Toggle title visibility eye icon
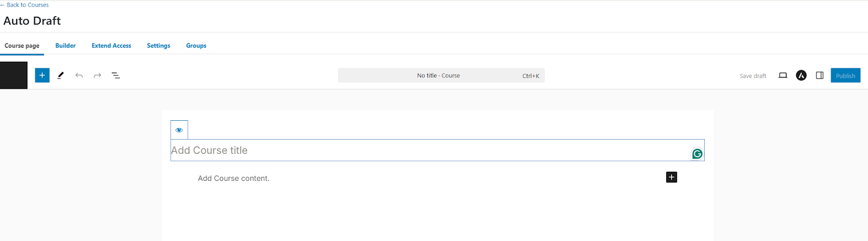The width and height of the screenshot is (868, 241). (179, 130)
